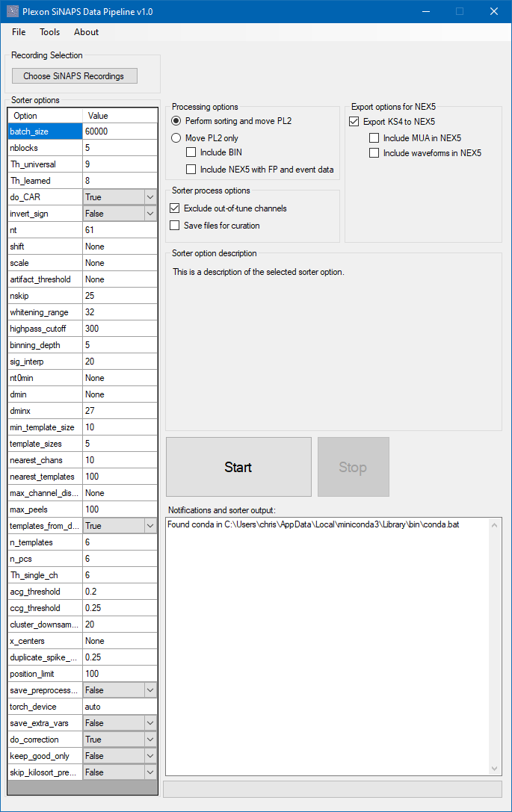512x812 pixels.
Task: Check the Include BIN box
Action: [191, 152]
